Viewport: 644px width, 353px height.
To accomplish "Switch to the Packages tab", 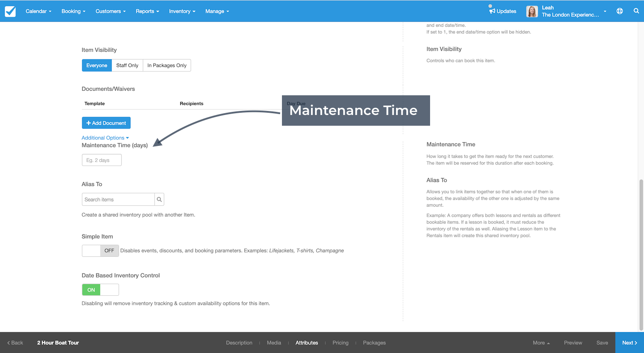I will (374, 343).
